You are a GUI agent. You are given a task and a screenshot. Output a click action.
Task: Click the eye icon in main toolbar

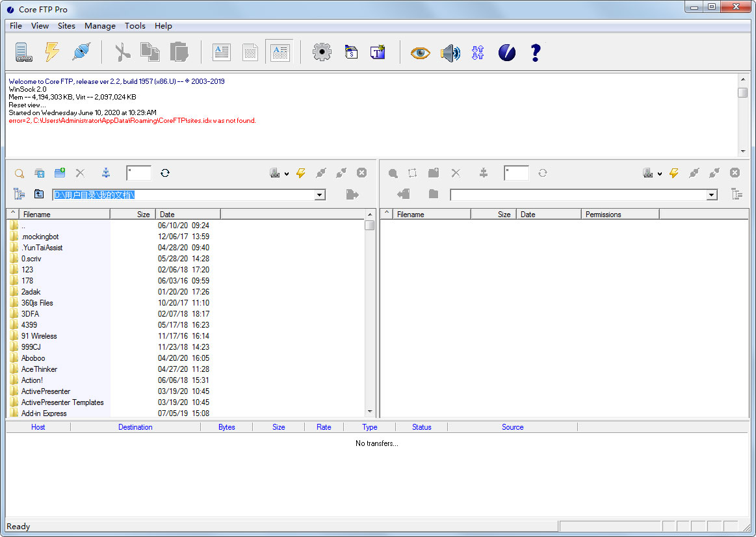(x=420, y=53)
